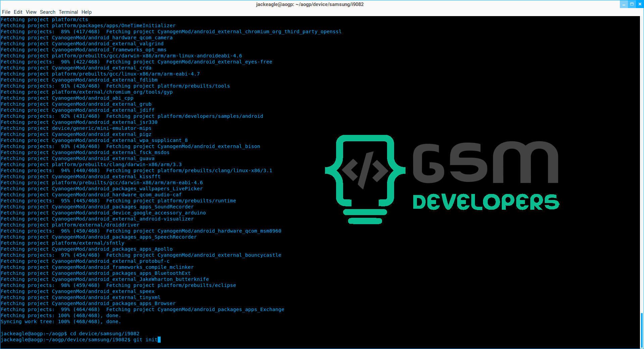Open the File menu
The image size is (644, 349).
6,12
